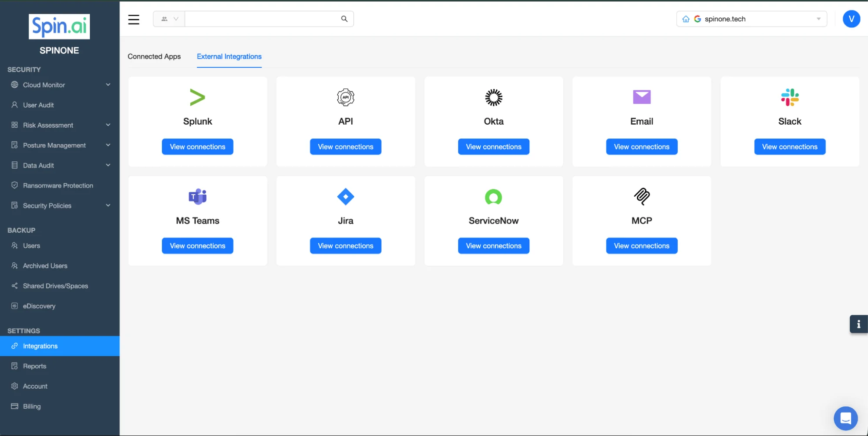This screenshot has width=868, height=436.
Task: Click the Shared Drives/Spaces label
Action: click(56, 286)
